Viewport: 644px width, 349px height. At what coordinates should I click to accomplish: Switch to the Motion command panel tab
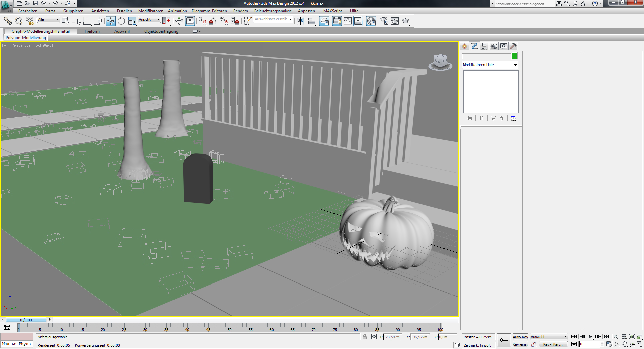coord(494,46)
